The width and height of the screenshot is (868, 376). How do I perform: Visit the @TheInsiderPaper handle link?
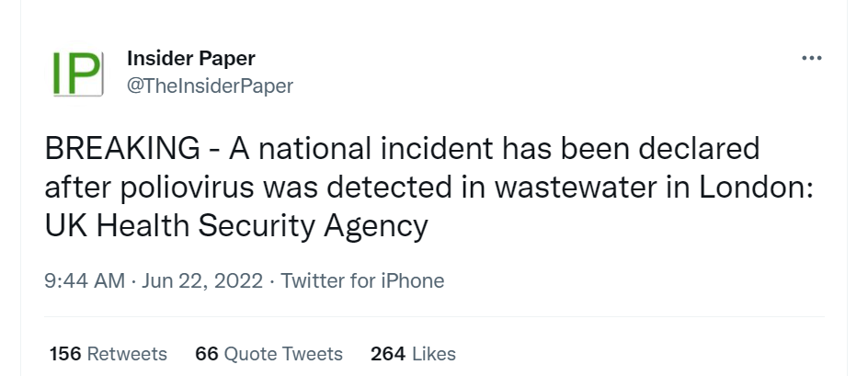pos(210,85)
